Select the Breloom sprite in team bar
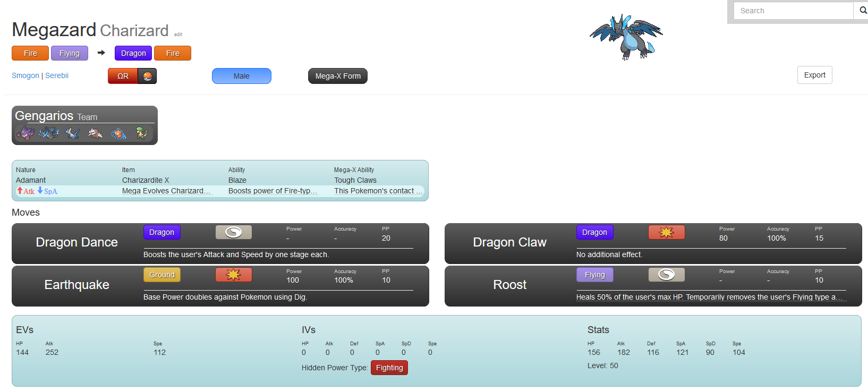Screen dimensions: 868x391 click(141, 133)
